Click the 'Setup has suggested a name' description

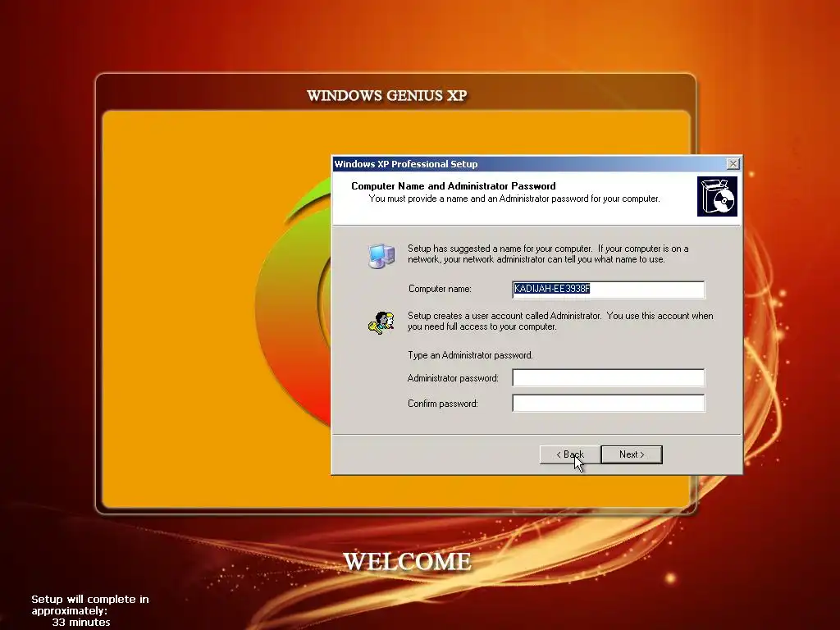click(548, 254)
